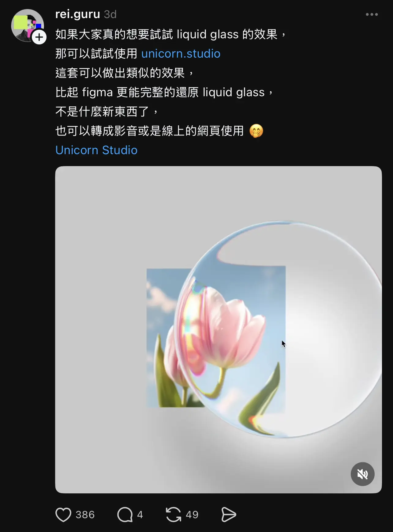The width and height of the screenshot is (393, 532).
Task: Visit the inline unicorn.studio link
Action: point(181,54)
